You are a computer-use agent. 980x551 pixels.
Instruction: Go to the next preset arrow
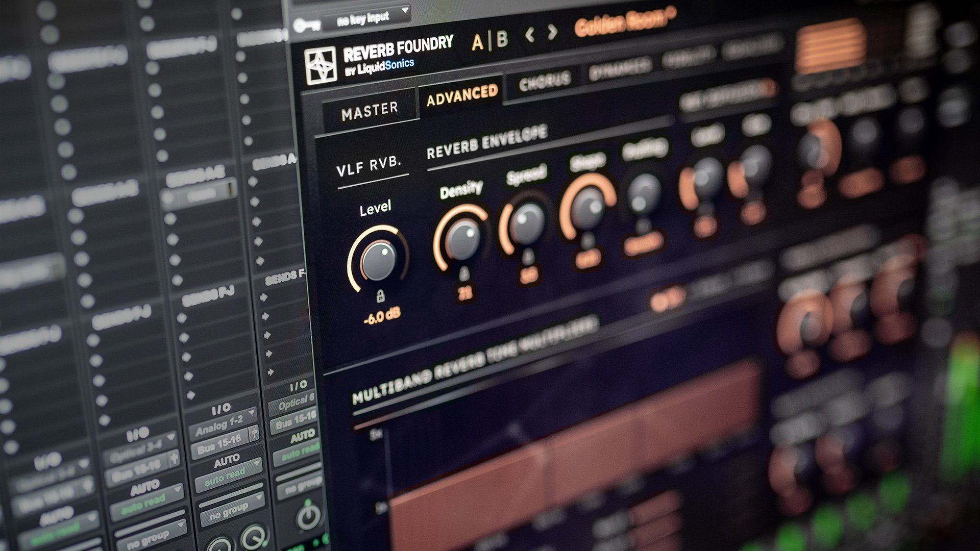coord(552,33)
